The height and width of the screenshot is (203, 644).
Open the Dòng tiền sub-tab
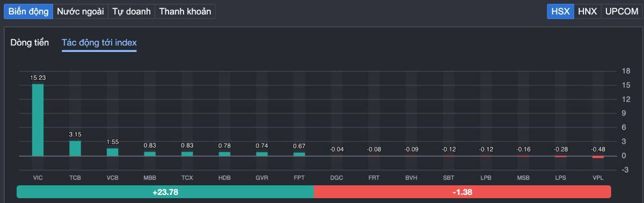coord(30,42)
